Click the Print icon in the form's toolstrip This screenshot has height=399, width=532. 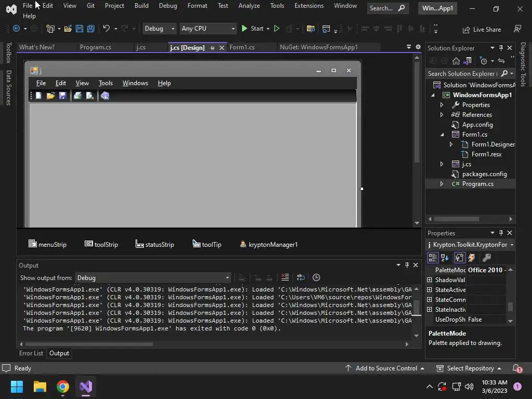coord(78,96)
